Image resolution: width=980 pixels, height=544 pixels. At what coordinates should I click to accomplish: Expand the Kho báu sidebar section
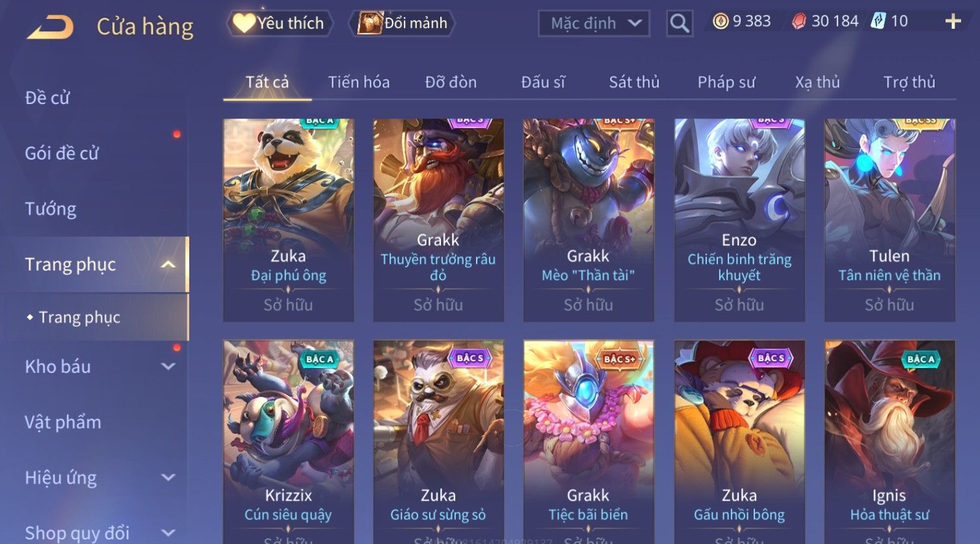coord(168,366)
